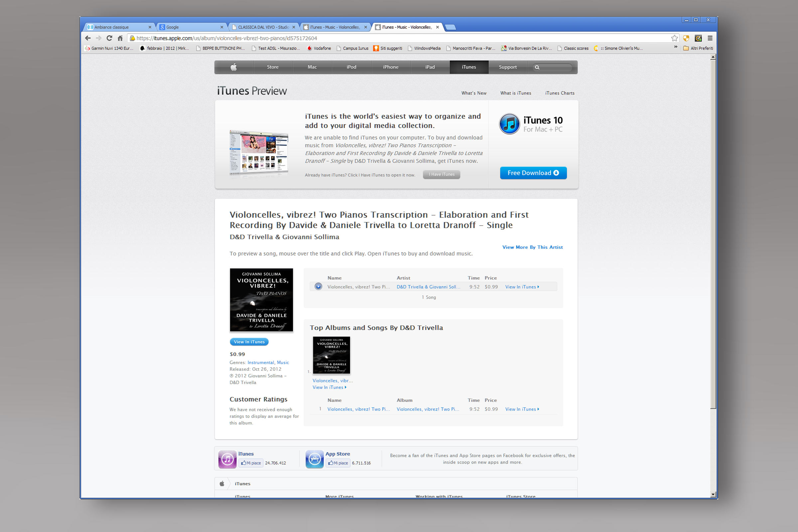Open Support in Apple navigation

click(508, 67)
